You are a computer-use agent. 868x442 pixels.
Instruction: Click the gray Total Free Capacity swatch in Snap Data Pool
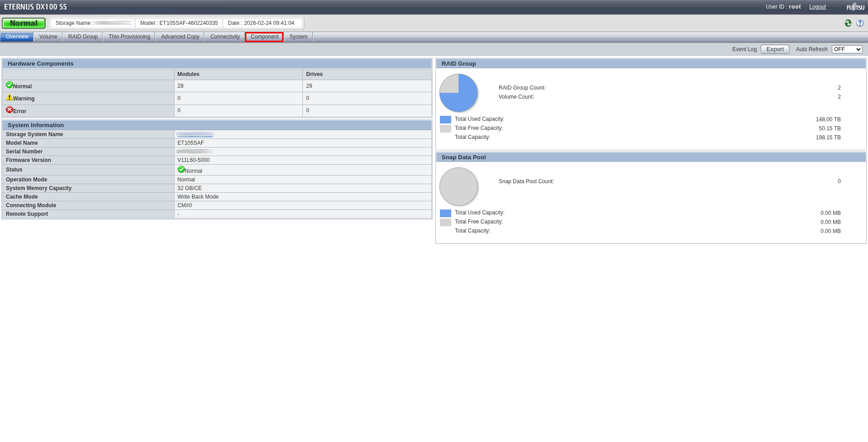pos(445,222)
